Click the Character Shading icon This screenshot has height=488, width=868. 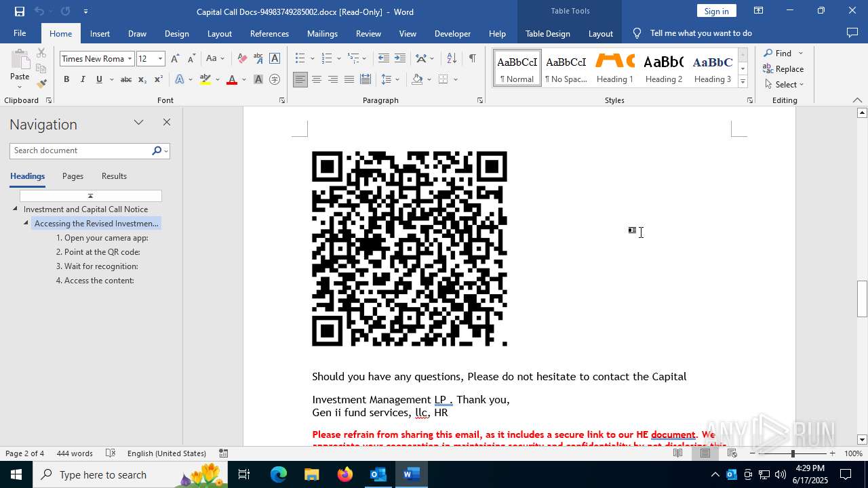click(x=258, y=79)
